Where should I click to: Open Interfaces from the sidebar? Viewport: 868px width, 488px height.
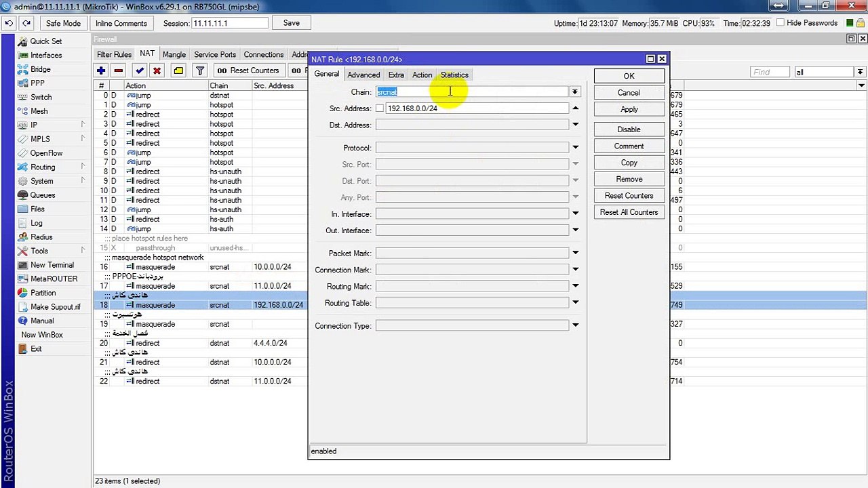(x=45, y=56)
